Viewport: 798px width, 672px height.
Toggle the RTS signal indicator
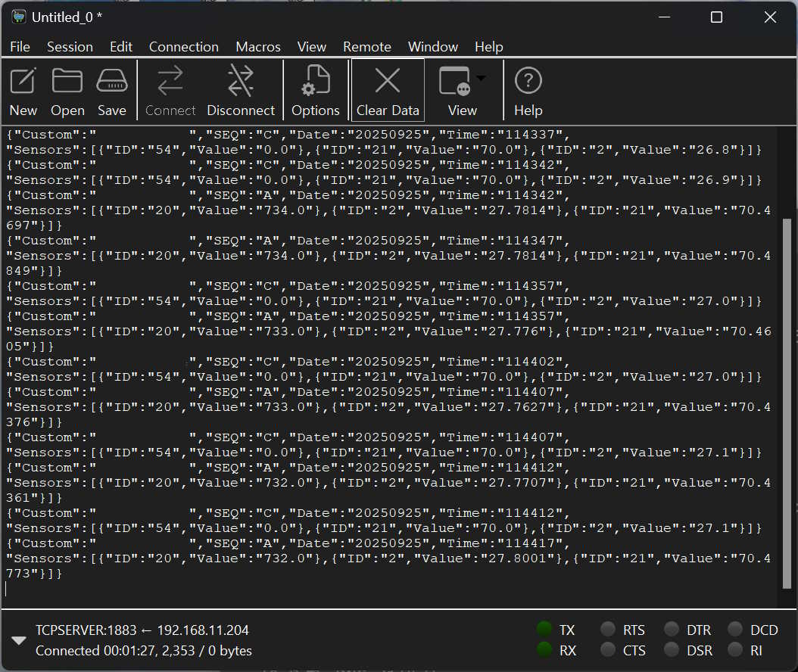click(608, 630)
